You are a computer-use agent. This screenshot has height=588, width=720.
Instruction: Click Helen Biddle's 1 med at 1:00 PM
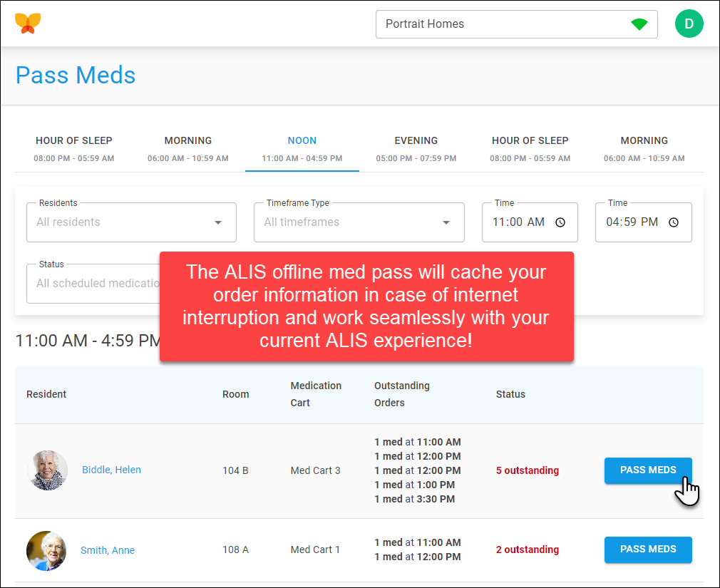point(414,485)
